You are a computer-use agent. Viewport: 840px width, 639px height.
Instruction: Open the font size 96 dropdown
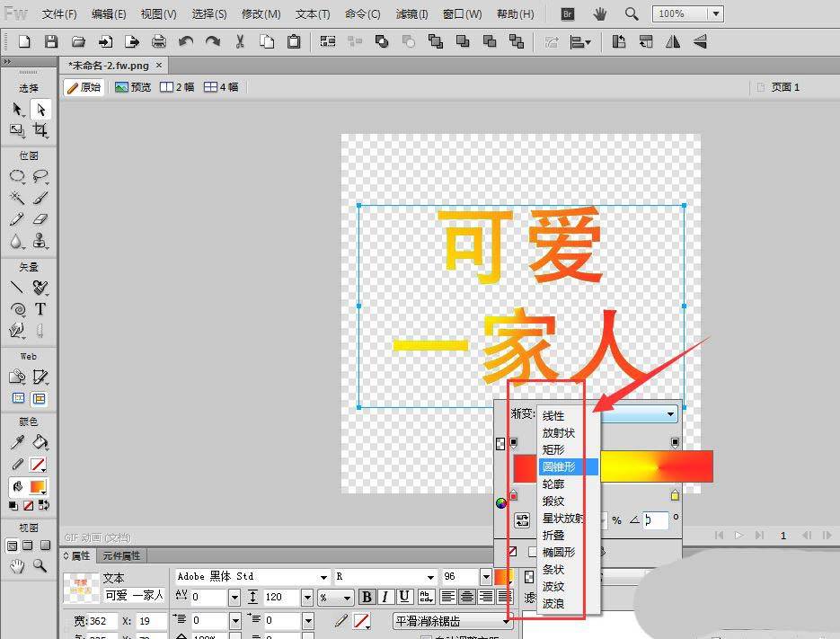(486, 577)
